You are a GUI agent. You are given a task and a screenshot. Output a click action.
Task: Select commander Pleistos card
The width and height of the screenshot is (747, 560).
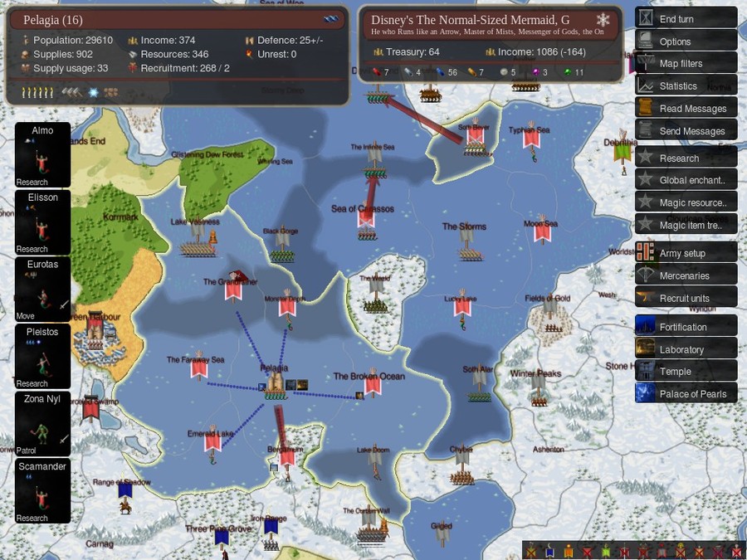pyautogui.click(x=43, y=357)
